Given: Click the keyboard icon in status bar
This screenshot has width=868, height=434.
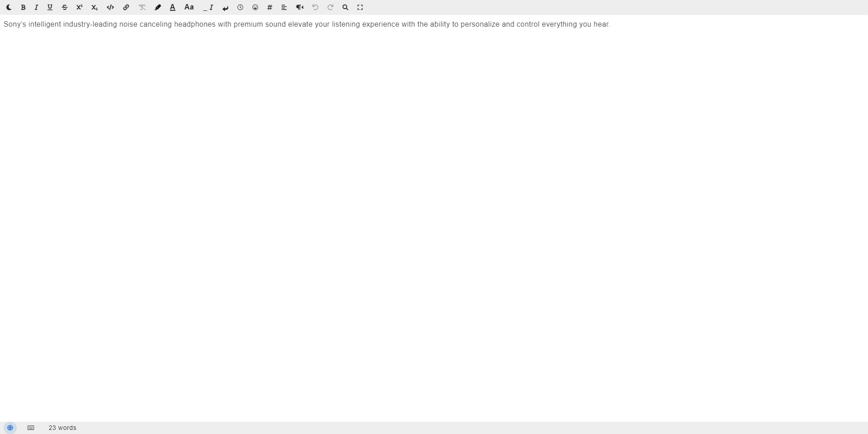Looking at the screenshot, I should click(x=31, y=428).
